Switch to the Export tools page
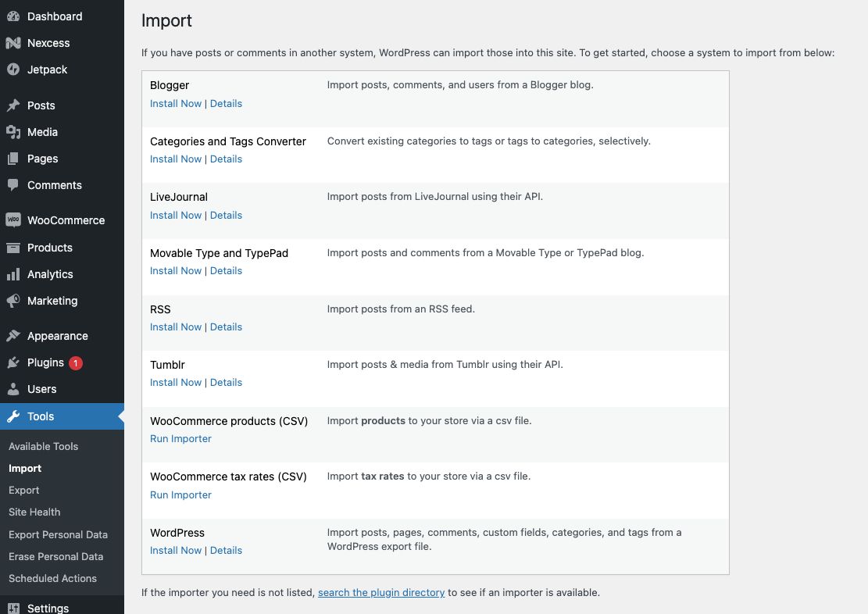The height and width of the screenshot is (614, 868). click(x=23, y=490)
